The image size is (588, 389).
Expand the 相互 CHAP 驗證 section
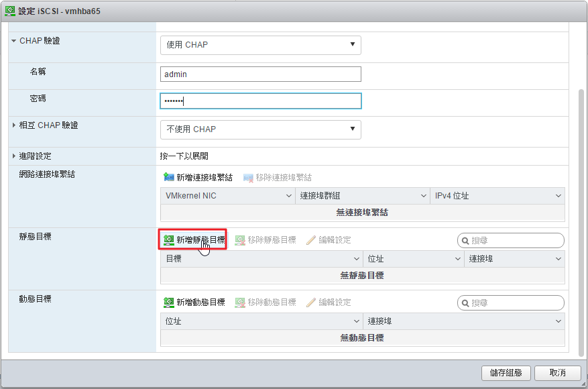14,125
